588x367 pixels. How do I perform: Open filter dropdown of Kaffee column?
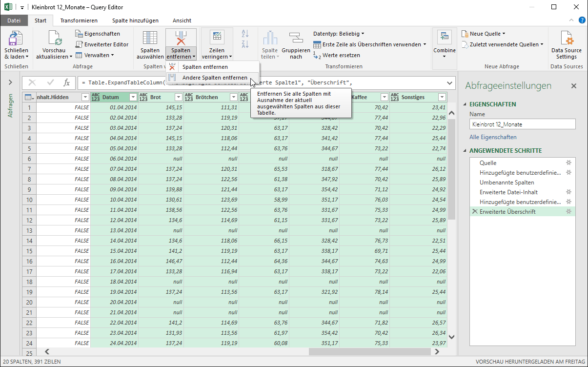click(x=384, y=97)
